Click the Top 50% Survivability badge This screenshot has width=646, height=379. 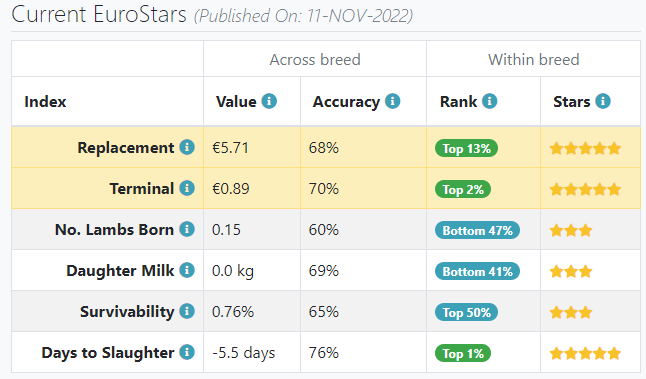(466, 312)
